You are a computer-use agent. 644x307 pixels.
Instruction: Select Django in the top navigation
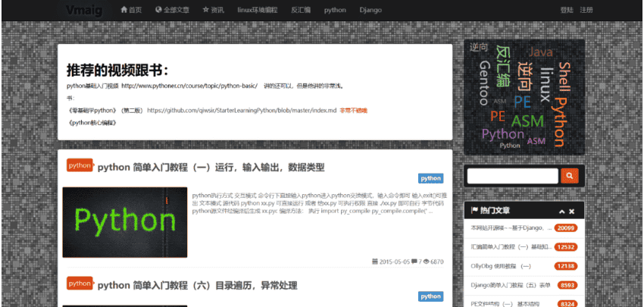pos(370,10)
